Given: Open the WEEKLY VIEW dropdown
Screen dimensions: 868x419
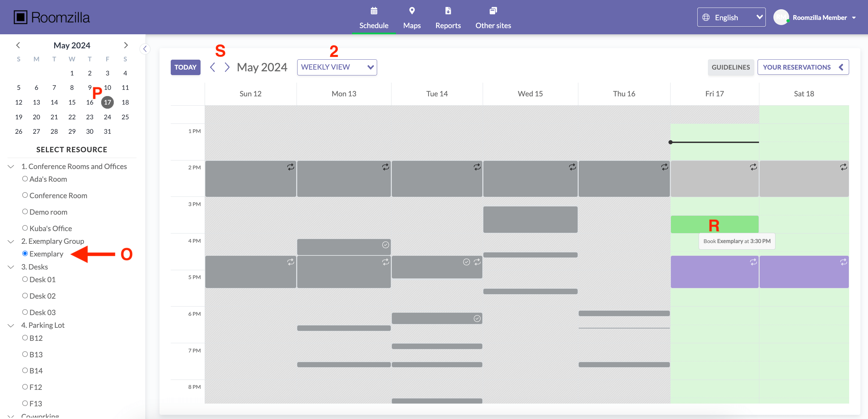Looking at the screenshot, I should coord(337,67).
